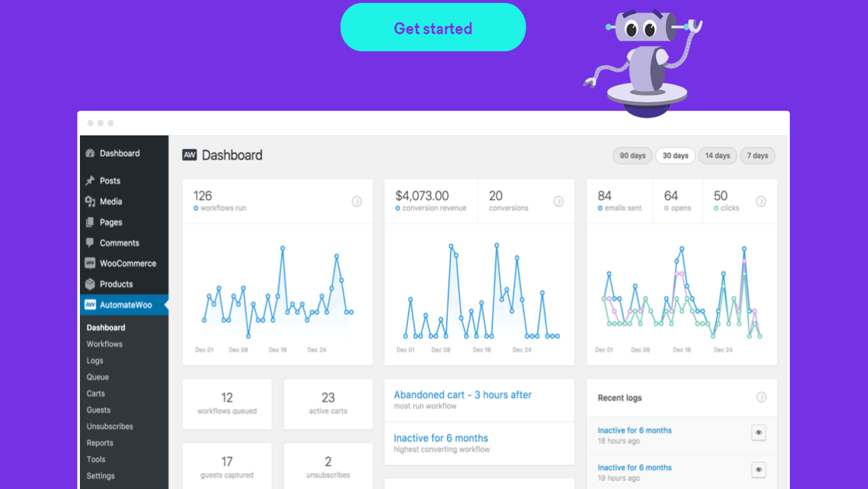Select the 7 days range

pos(758,156)
